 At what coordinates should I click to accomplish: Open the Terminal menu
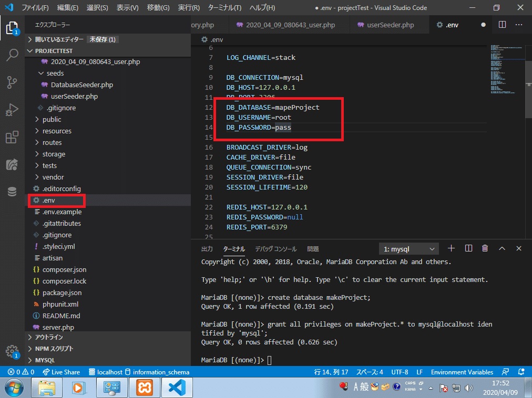pyautogui.click(x=224, y=7)
